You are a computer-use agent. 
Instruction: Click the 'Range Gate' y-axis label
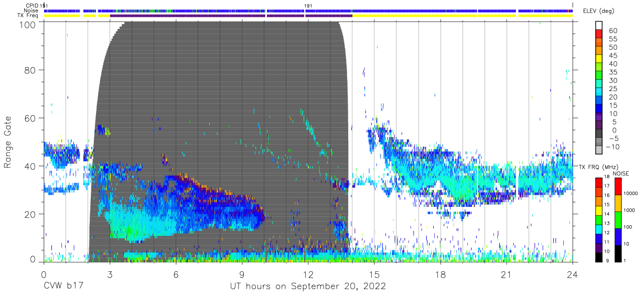[8, 142]
